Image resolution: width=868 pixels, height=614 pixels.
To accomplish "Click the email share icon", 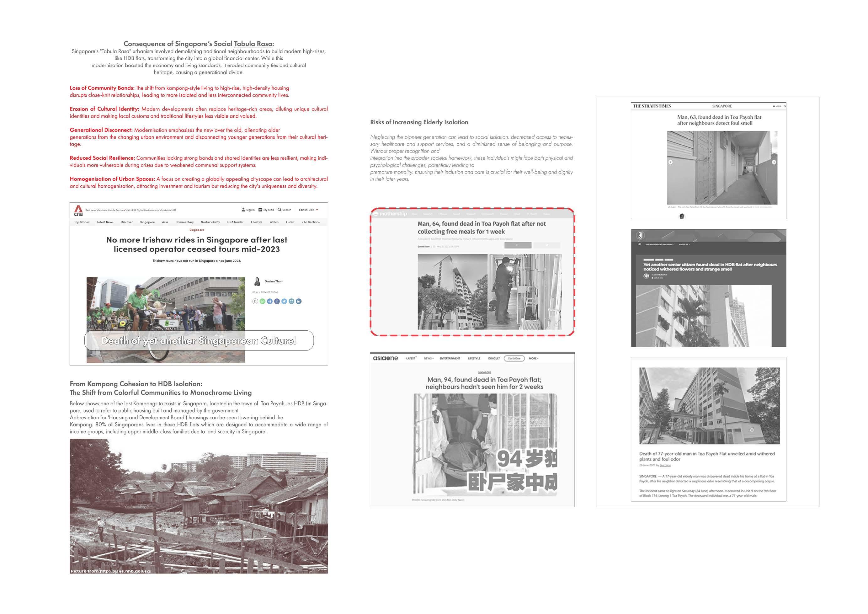I will click(x=291, y=301).
